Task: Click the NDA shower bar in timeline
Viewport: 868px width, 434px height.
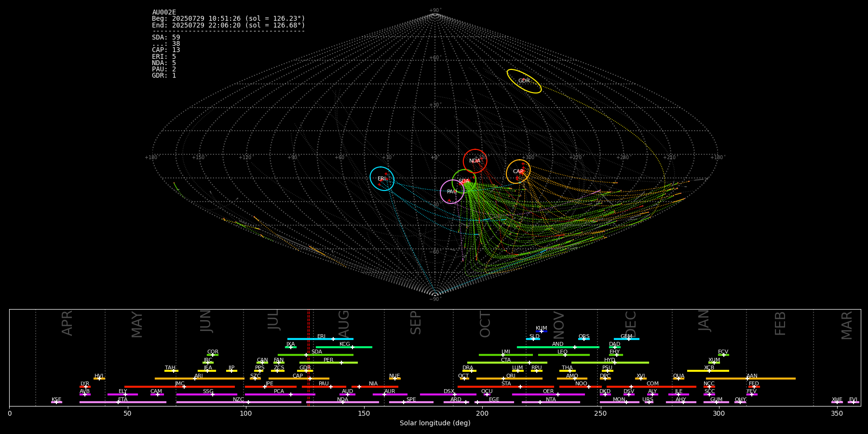Action: [x=342, y=402]
